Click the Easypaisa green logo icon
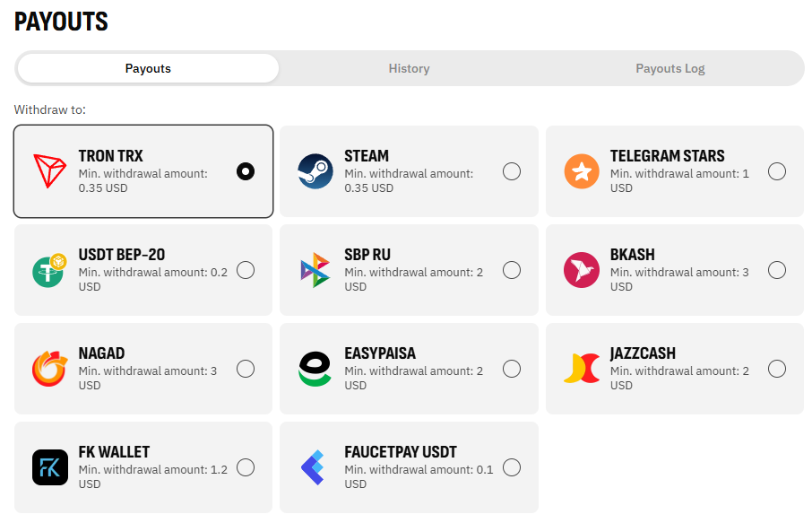Image resolution: width=812 pixels, height=523 pixels. [x=315, y=369]
